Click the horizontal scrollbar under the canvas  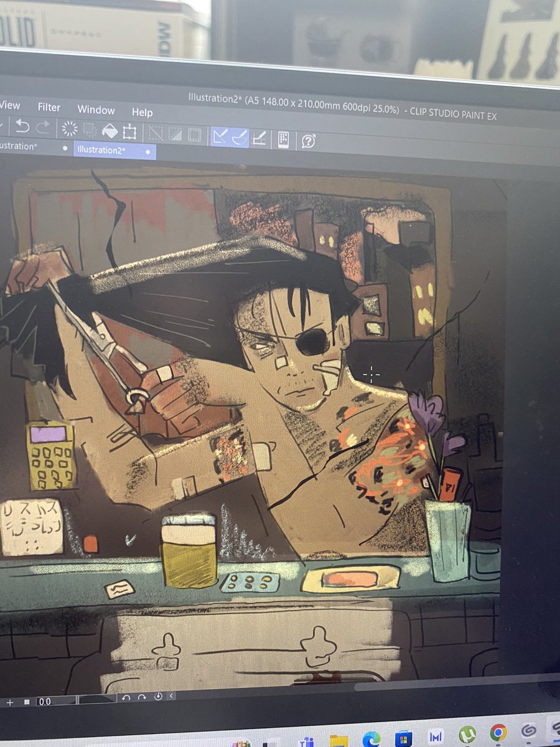pyautogui.click(x=457, y=683)
